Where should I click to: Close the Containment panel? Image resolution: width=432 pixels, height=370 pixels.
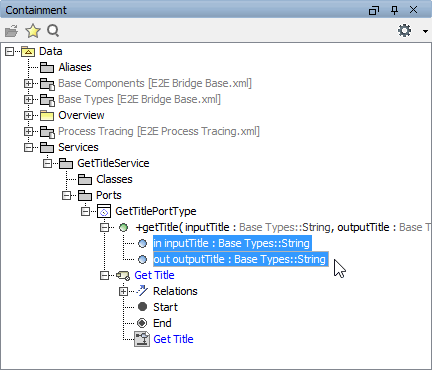pyautogui.click(x=413, y=10)
